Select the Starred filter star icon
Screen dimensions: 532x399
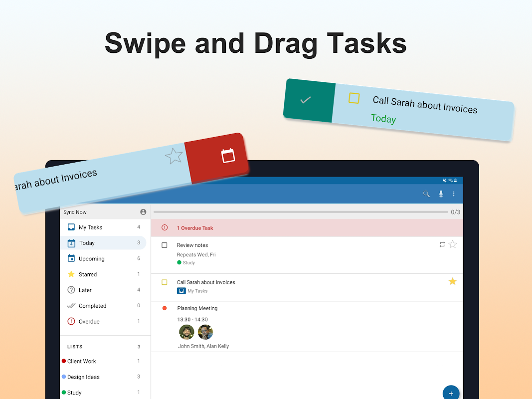coord(70,274)
